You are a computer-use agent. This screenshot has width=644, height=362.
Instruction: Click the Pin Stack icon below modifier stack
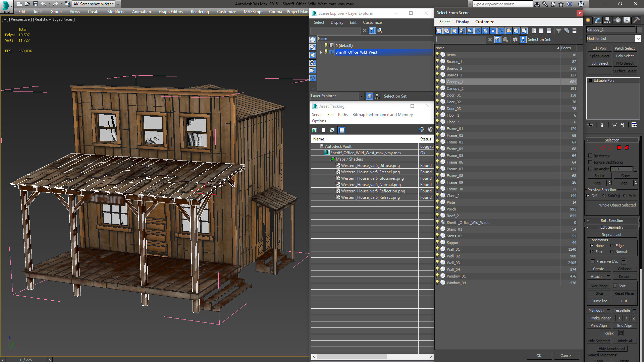590,125
